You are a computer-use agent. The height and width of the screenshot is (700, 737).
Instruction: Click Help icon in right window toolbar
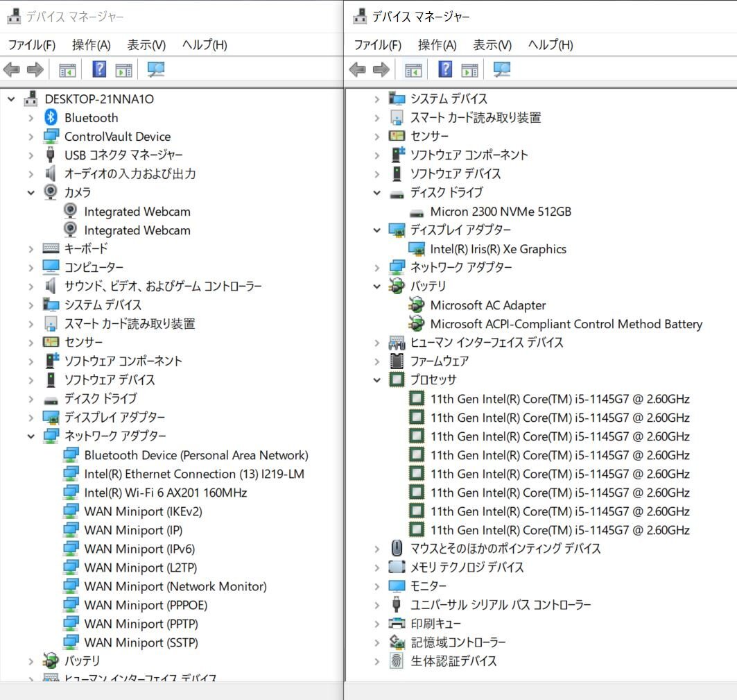pyautogui.click(x=445, y=69)
